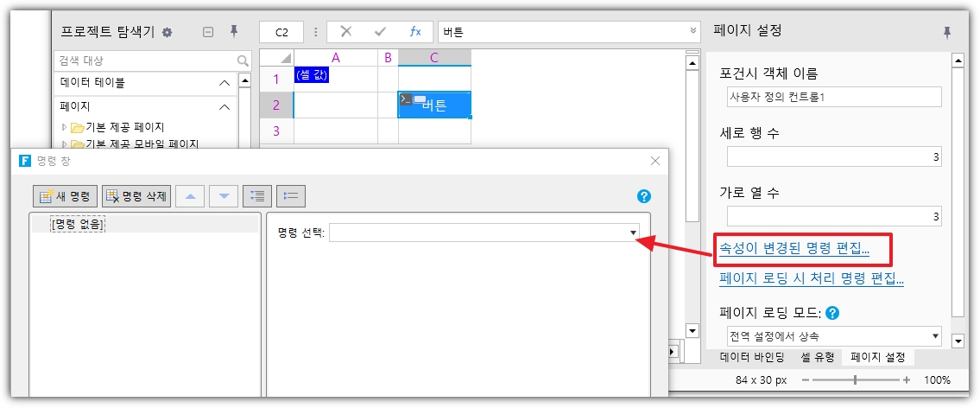The height and width of the screenshot is (408, 980).
Task: Collapse the 데이터 테이블 section
Action: point(224,83)
